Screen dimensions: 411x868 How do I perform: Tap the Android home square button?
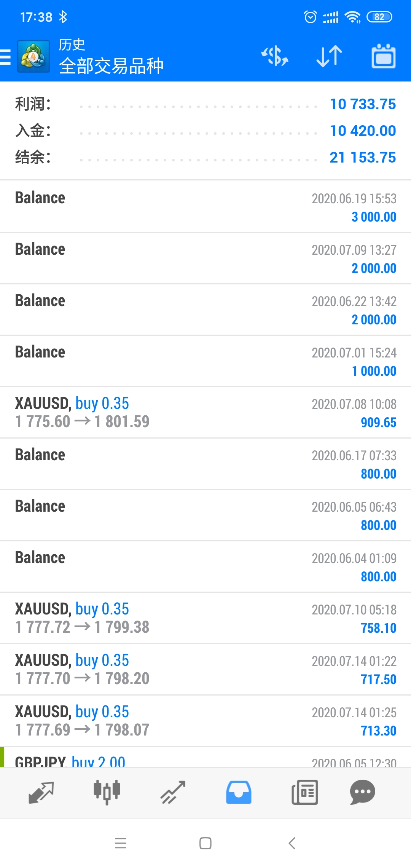pos(205,843)
